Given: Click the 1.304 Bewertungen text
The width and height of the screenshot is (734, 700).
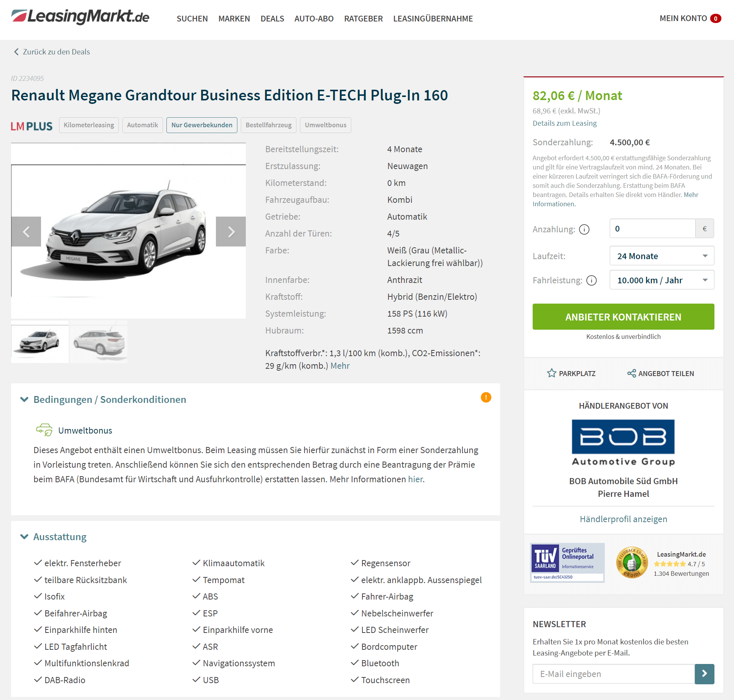Looking at the screenshot, I should point(681,573).
